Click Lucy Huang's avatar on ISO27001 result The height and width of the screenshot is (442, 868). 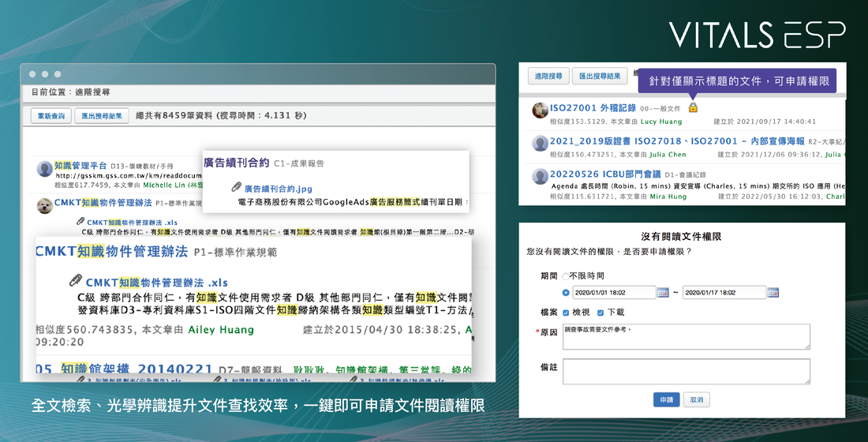[540, 110]
